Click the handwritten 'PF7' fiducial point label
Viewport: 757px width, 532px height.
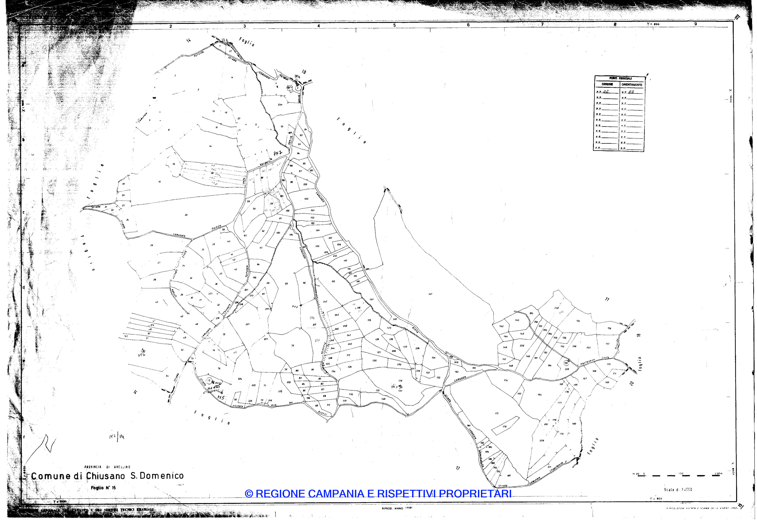(x=278, y=153)
